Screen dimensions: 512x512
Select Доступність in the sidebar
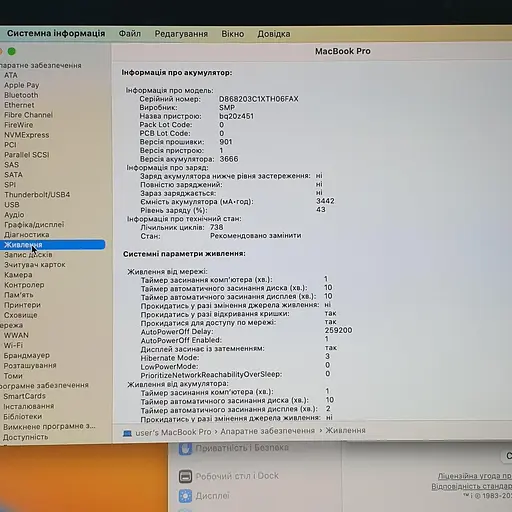(x=26, y=437)
